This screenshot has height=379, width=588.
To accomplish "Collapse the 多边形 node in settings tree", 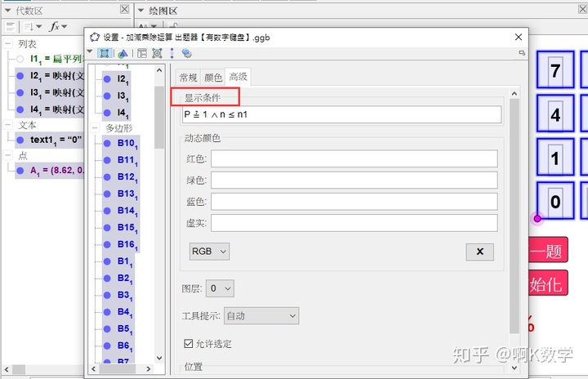I will [x=95, y=128].
